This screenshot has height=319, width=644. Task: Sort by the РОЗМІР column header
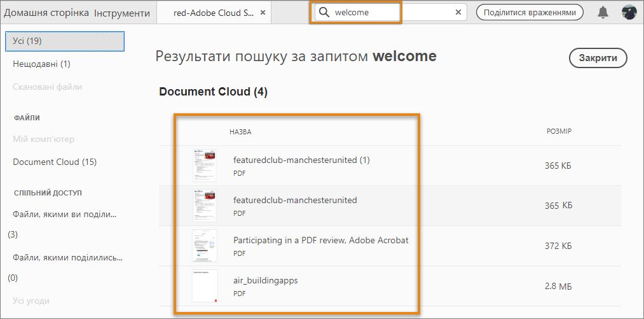click(x=559, y=131)
